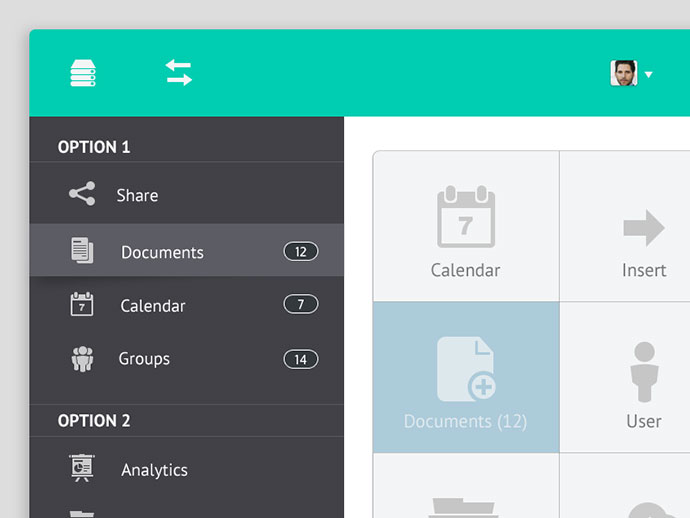The image size is (690, 518).
Task: Open the Calendar tile label
Action: (465, 270)
